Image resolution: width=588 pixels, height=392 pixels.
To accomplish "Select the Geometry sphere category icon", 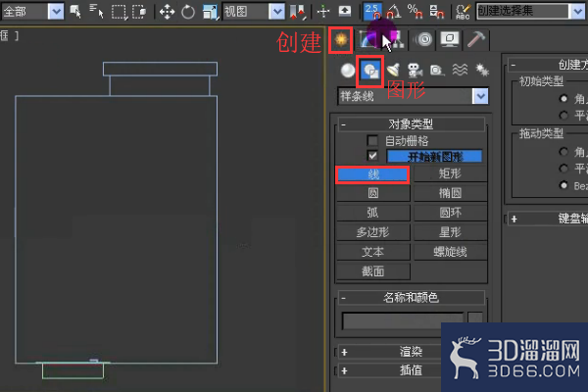I will click(348, 71).
